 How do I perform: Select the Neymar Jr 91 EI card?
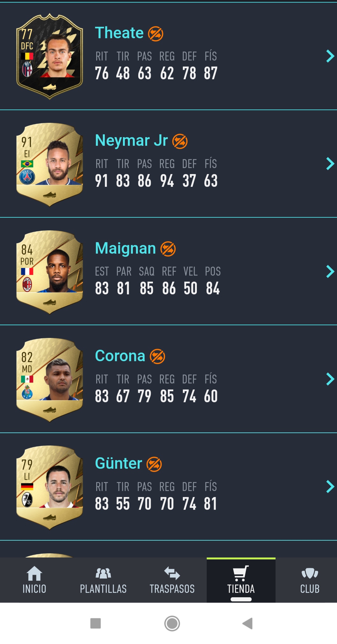coord(50,164)
